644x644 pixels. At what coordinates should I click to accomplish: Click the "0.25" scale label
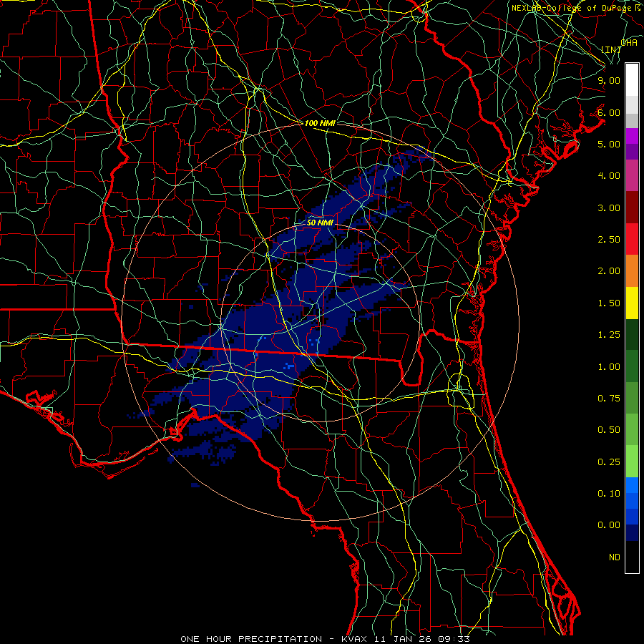tap(609, 462)
